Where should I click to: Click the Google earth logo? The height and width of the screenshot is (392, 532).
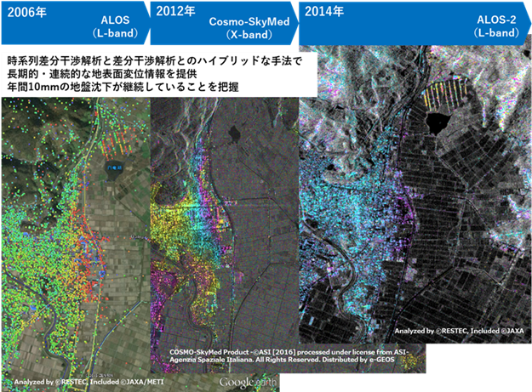point(248,383)
